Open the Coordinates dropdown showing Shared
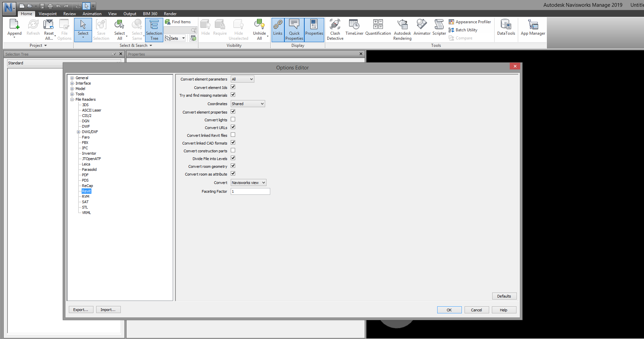Screen dimensions: 644x339 point(248,103)
